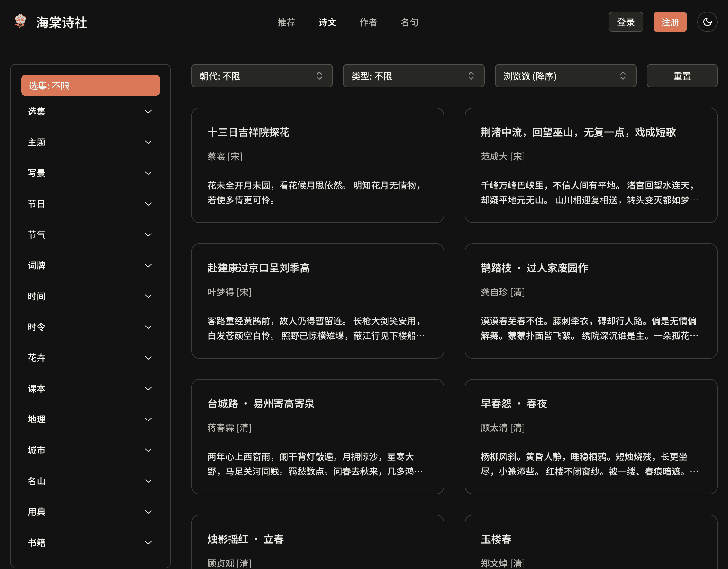Toggle dark mode with the moon icon
Image resolution: width=728 pixels, height=569 pixels.
(707, 22)
